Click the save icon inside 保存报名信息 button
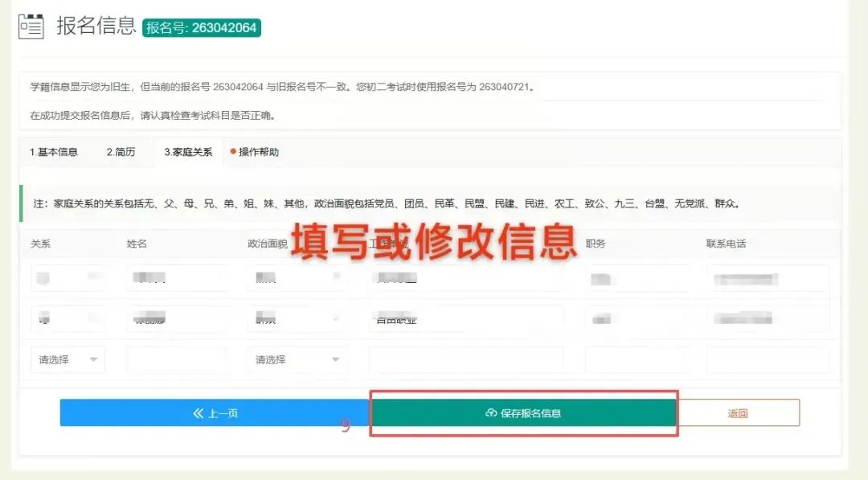This screenshot has height=480, width=868. coord(491,412)
